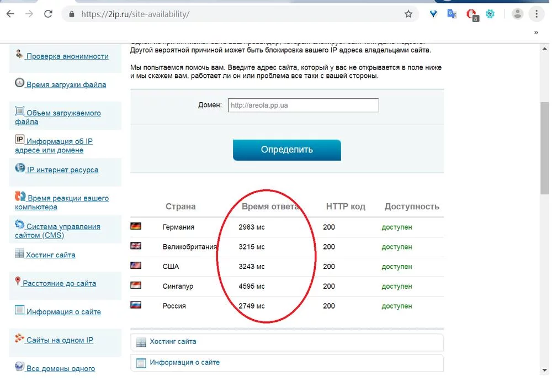Image resolution: width=552 pixels, height=392 pixels.
Task: Click the Страна column header
Action: 181,206
